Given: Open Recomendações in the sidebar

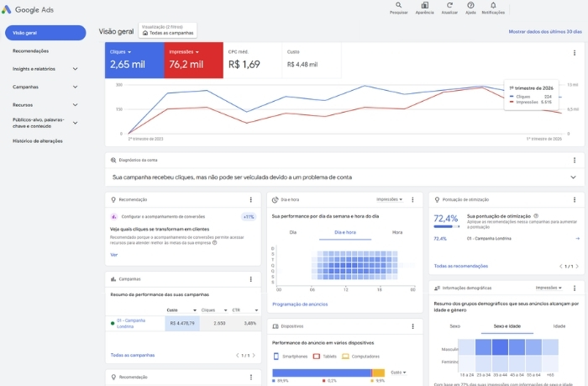Looking at the screenshot, I should [31, 50].
